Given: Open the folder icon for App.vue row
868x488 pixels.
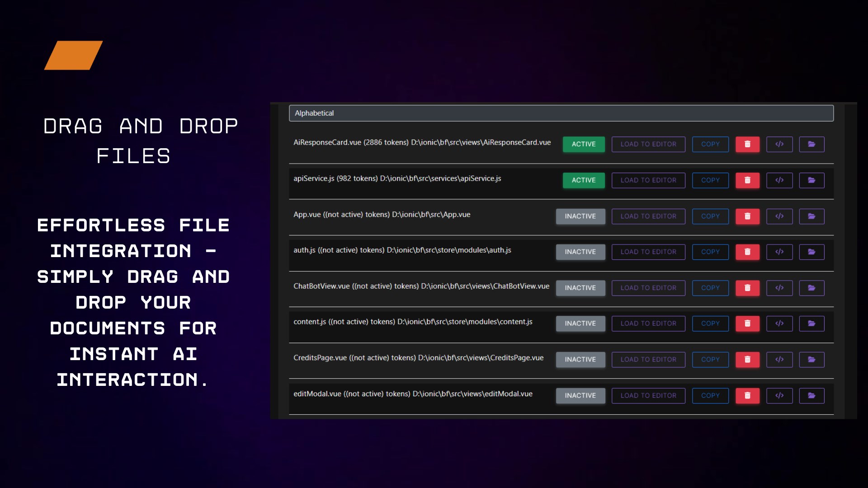Looking at the screenshot, I should coord(811,216).
